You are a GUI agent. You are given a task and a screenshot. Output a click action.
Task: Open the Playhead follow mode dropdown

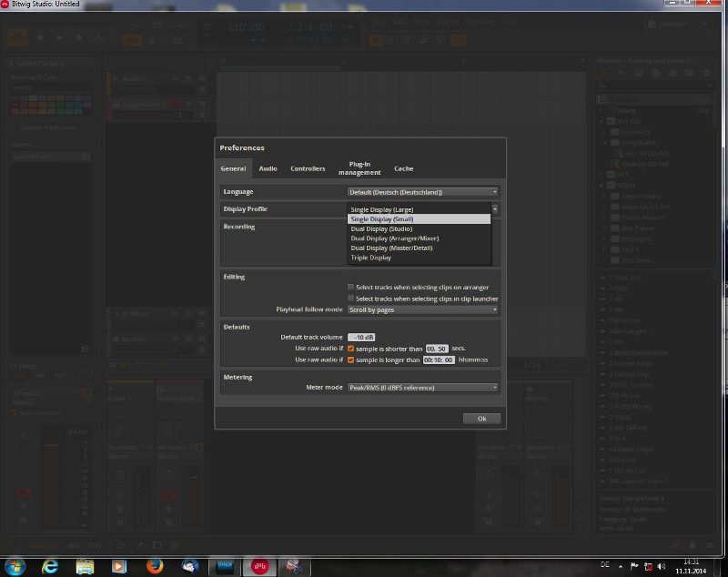[422, 309]
